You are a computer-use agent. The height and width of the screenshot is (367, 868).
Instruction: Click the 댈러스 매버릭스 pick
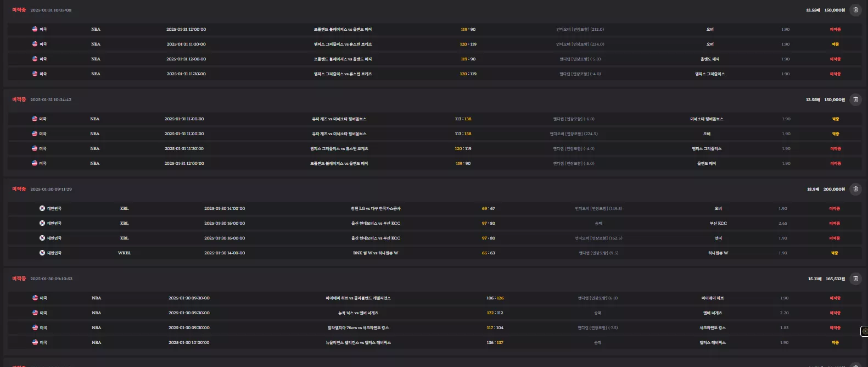[x=713, y=343]
